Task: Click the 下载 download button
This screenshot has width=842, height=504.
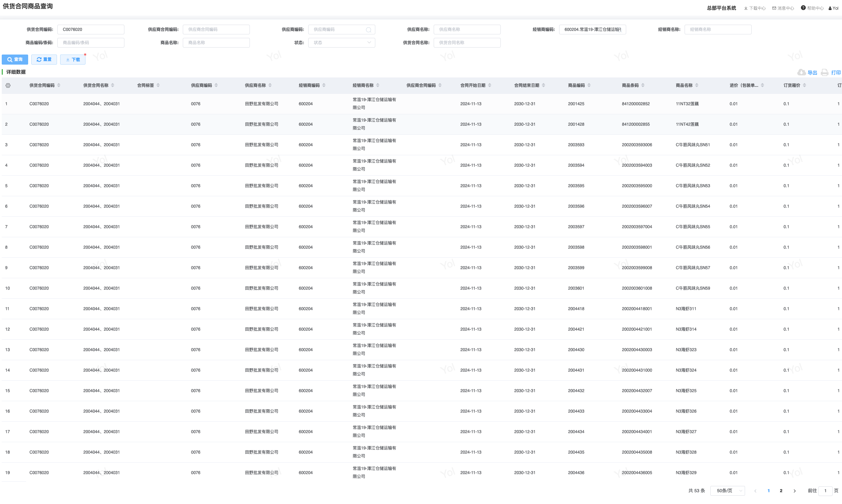Action: coord(73,60)
